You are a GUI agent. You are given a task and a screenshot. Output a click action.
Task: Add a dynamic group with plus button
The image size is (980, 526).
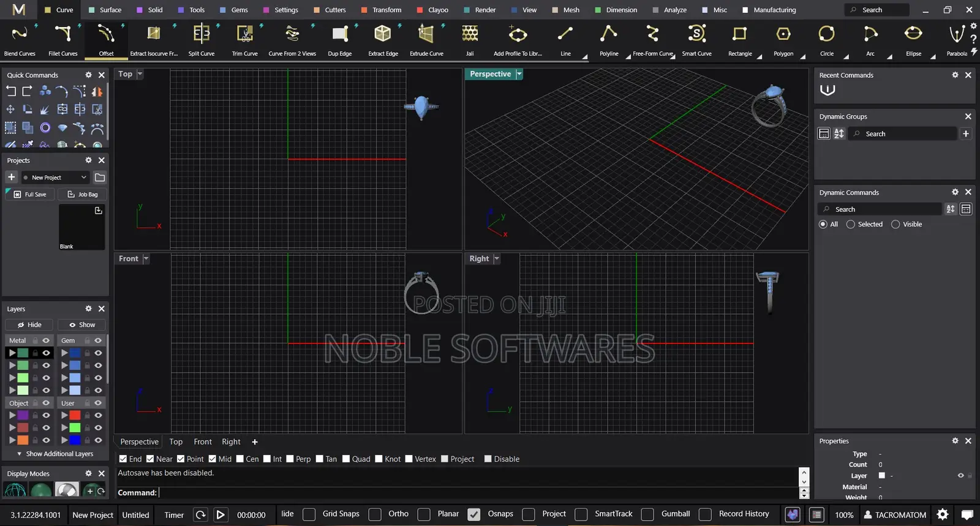[x=966, y=133]
